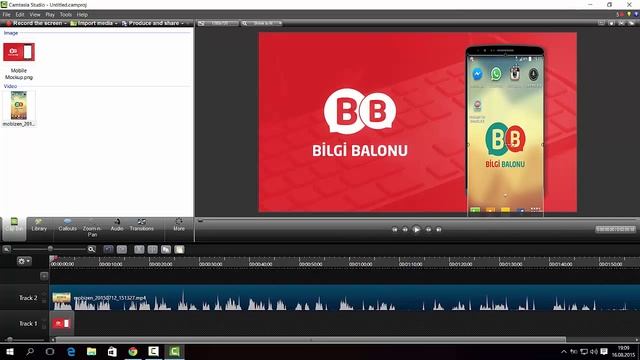Image resolution: width=640 pixels, height=360 pixels.
Task: Expand Produce and share dropdown arrow
Action: click(182, 23)
